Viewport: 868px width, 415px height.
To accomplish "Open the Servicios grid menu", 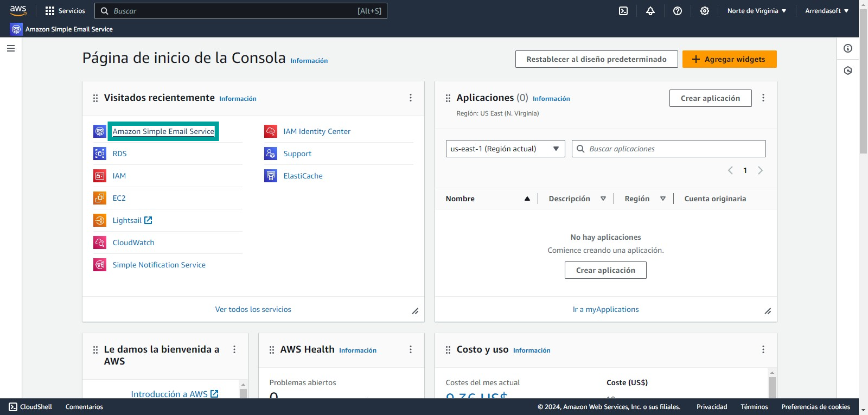I will pyautogui.click(x=65, y=11).
